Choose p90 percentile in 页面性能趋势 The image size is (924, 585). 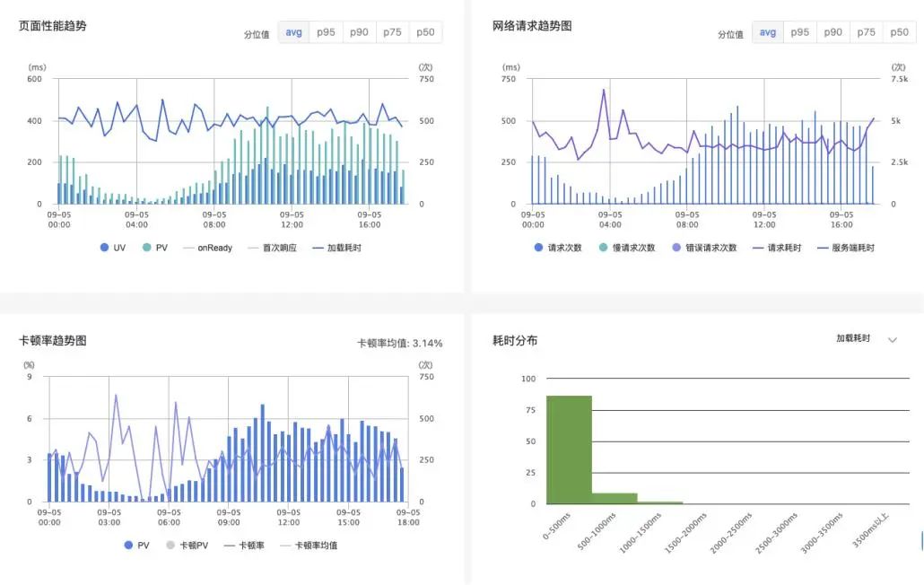coord(359,32)
